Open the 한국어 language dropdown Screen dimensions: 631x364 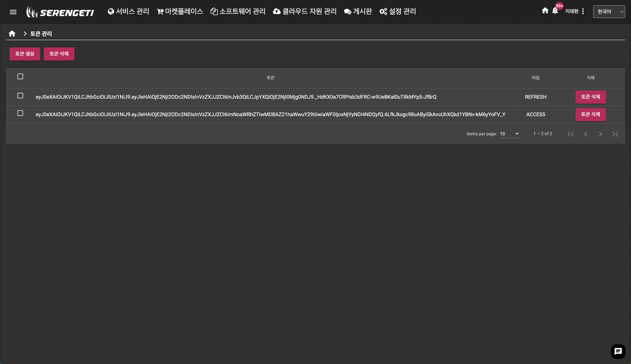click(609, 11)
